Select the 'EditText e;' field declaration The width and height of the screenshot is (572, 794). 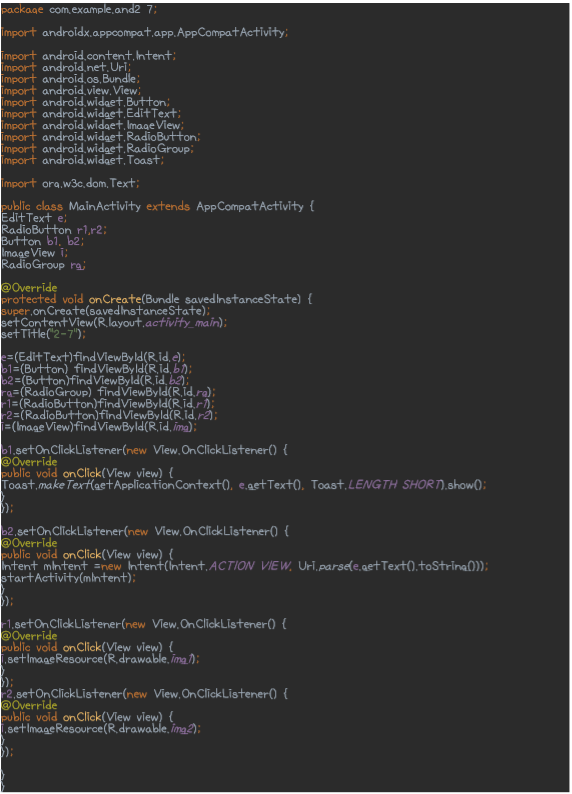tap(34, 218)
